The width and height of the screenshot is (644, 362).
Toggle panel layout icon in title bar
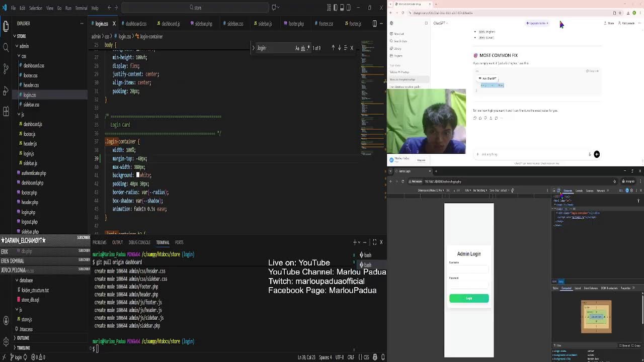(342, 8)
